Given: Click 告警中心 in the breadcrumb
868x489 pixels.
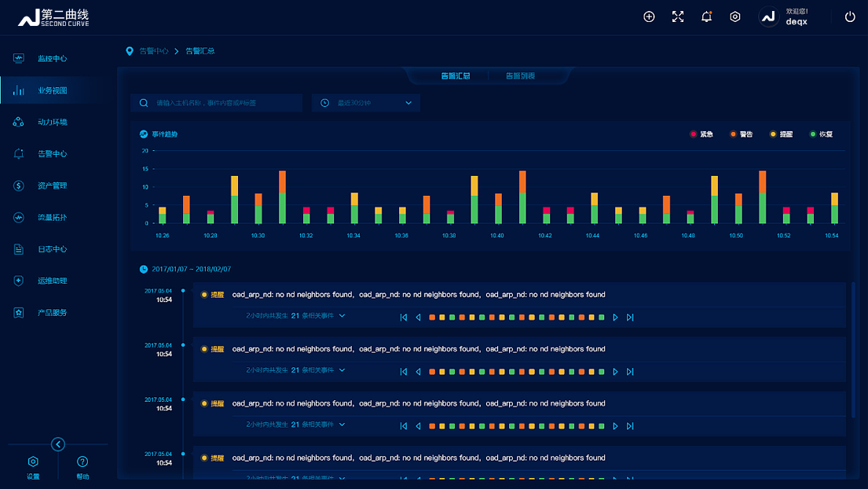Looking at the screenshot, I should coord(153,51).
